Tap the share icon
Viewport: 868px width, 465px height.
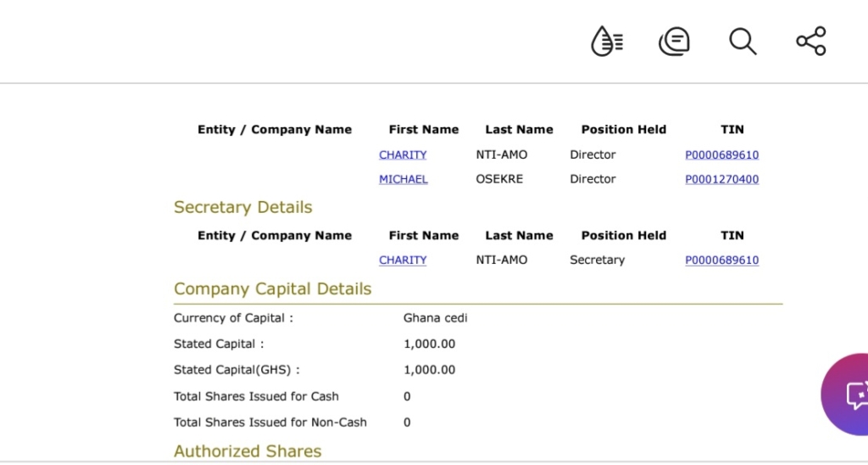point(810,41)
